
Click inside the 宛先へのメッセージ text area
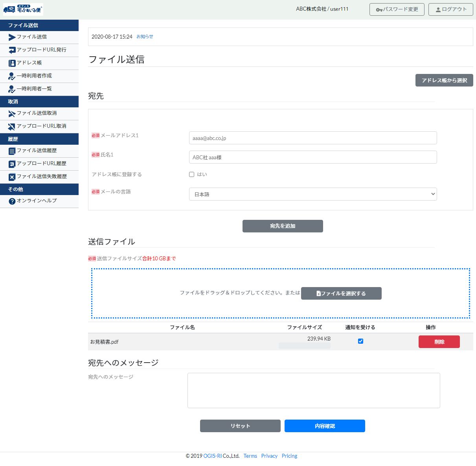coord(313,390)
